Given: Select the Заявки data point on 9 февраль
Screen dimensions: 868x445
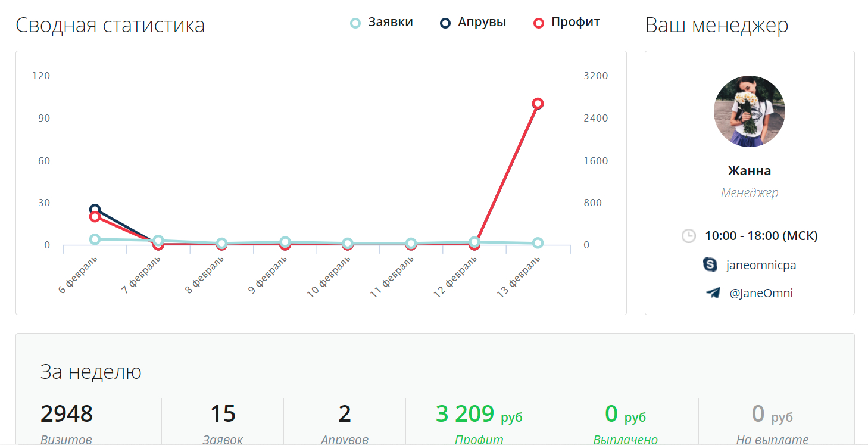Looking at the screenshot, I should [x=285, y=242].
